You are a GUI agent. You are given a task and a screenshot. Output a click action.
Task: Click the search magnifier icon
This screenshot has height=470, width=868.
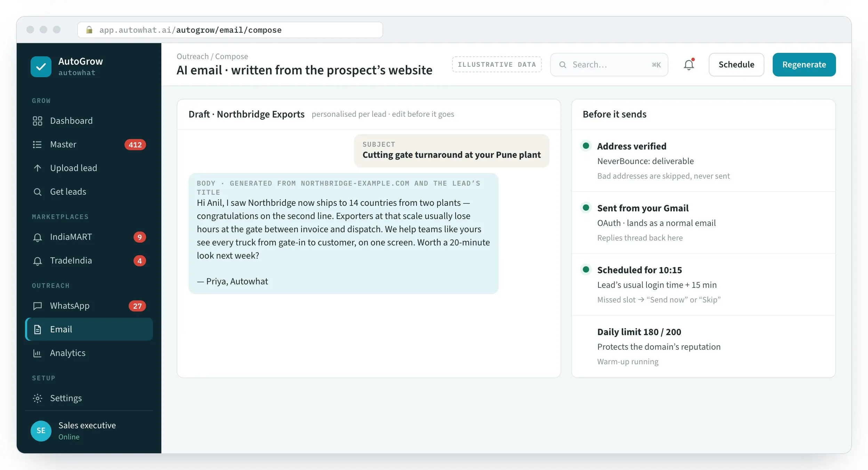click(x=562, y=65)
